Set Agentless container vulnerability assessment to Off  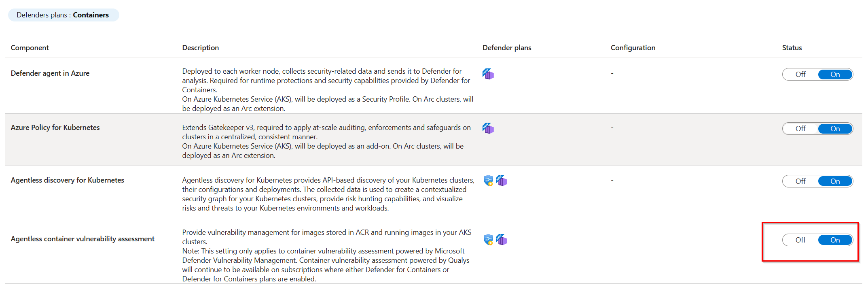click(800, 240)
